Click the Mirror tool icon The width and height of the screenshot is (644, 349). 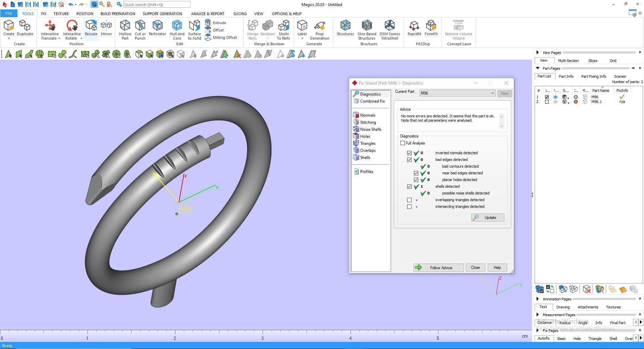click(x=106, y=28)
